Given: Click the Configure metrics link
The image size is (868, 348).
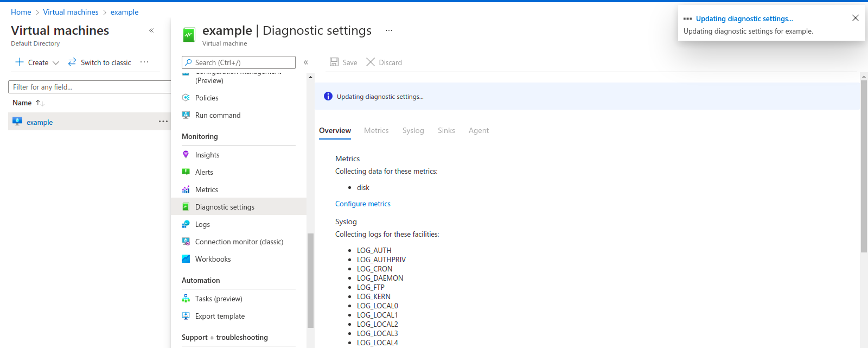Looking at the screenshot, I should [363, 204].
